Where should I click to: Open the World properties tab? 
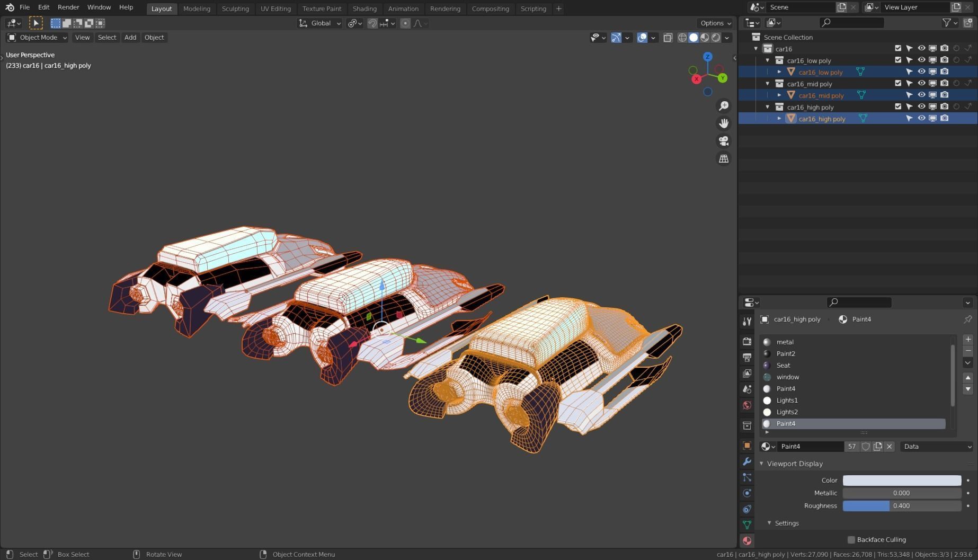tap(746, 405)
